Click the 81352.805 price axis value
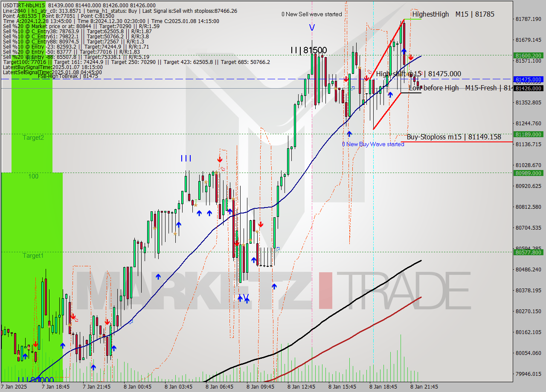 529,102
